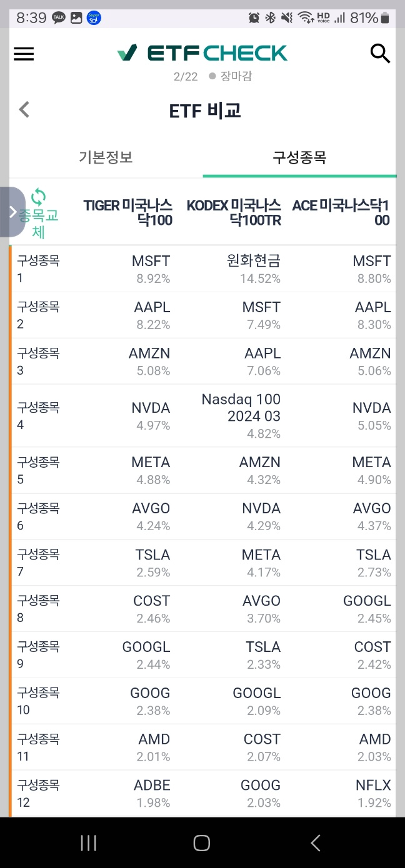The image size is (405, 868).
Task: Select the 구성종목 1 row label
Action: tap(38, 269)
